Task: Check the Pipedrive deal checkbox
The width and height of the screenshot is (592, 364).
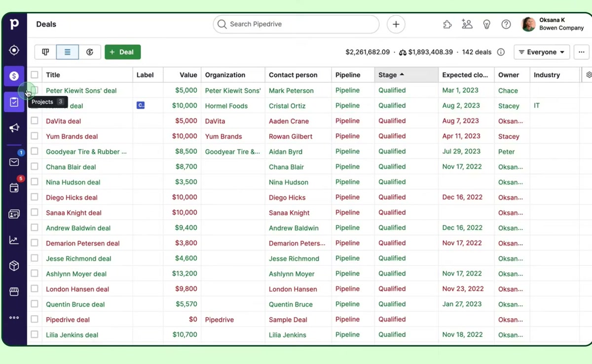Action: (x=35, y=320)
